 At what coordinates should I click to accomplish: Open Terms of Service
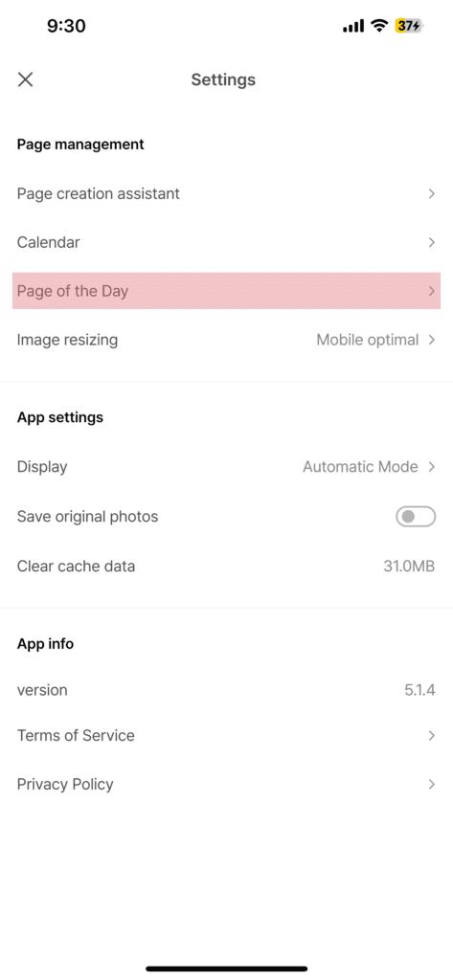[226, 736]
